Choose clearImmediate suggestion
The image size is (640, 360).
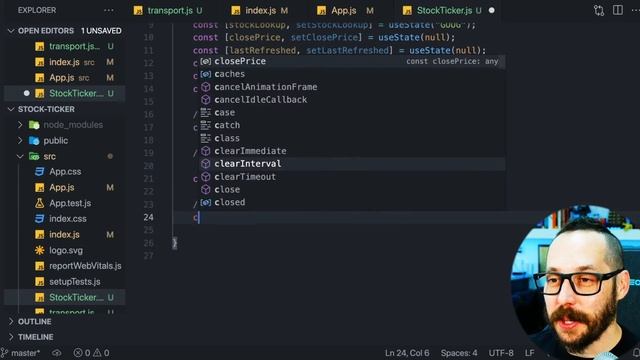tap(352, 151)
